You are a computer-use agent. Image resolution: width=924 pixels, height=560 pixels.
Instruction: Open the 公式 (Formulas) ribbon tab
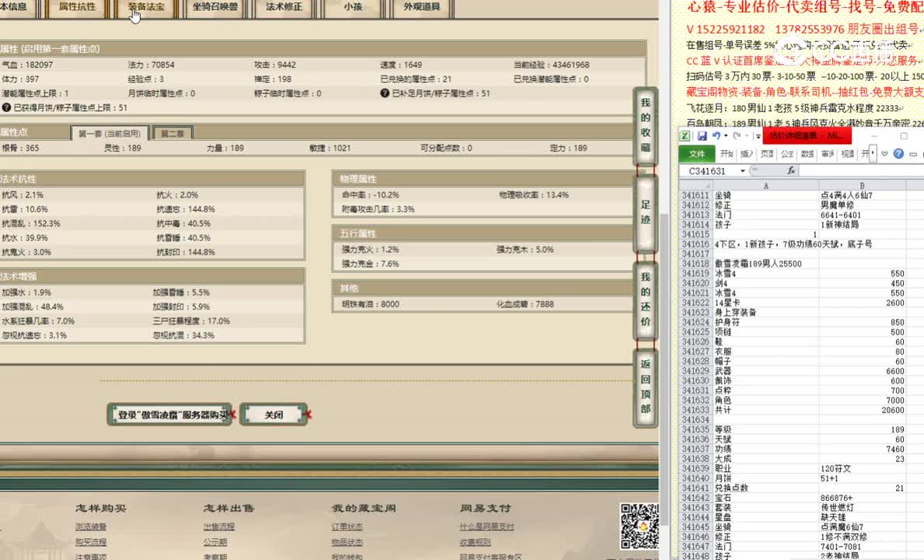pyautogui.click(x=786, y=154)
